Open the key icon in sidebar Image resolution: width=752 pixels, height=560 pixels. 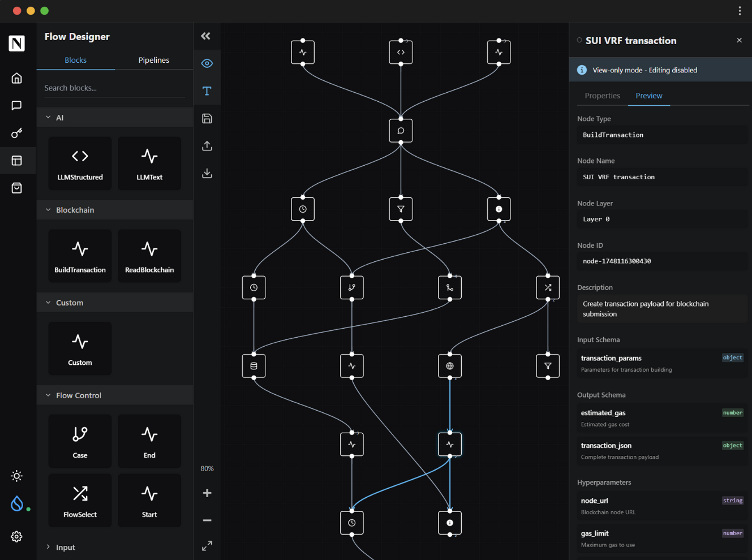(16, 133)
